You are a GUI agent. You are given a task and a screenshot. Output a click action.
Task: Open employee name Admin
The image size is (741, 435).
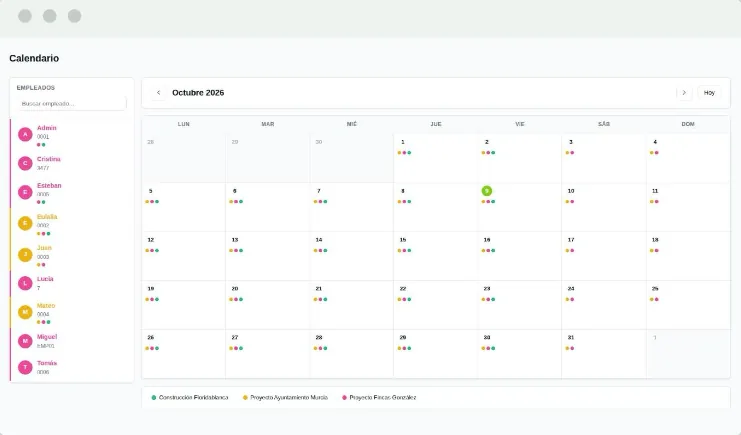[47, 128]
